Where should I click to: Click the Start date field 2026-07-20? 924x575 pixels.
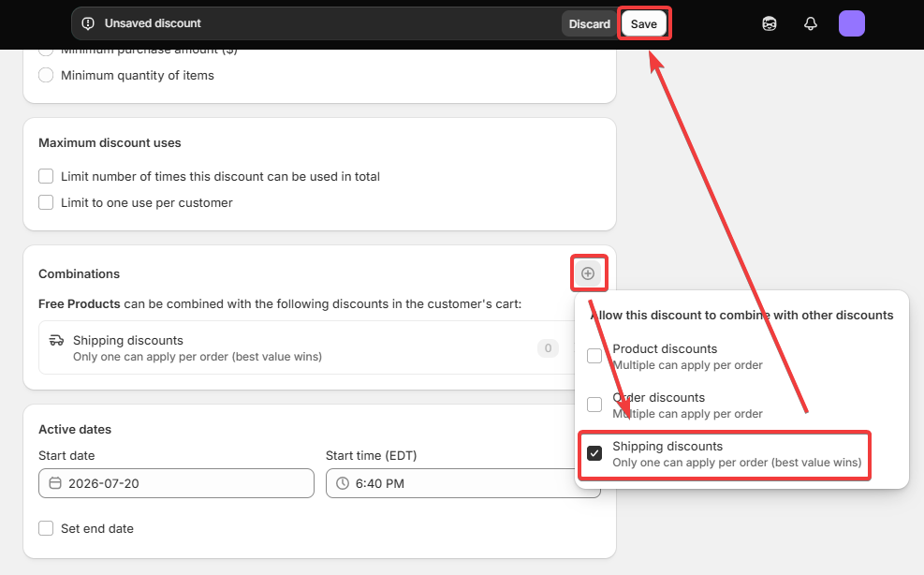click(176, 483)
